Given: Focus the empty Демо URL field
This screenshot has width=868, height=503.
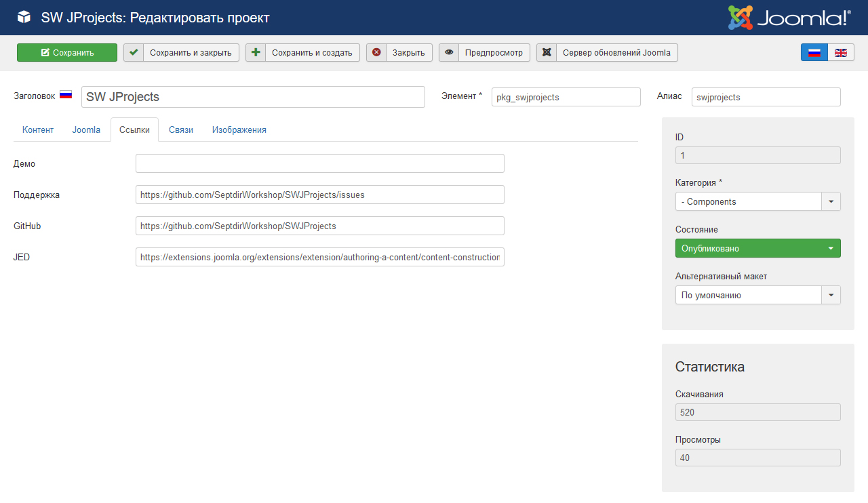Looking at the screenshot, I should click(x=320, y=163).
